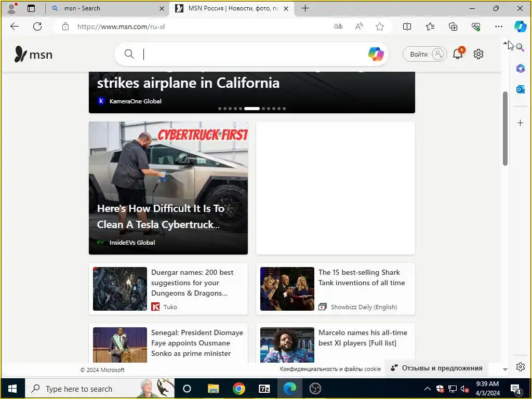Open the Favorites list icon

(x=430, y=26)
